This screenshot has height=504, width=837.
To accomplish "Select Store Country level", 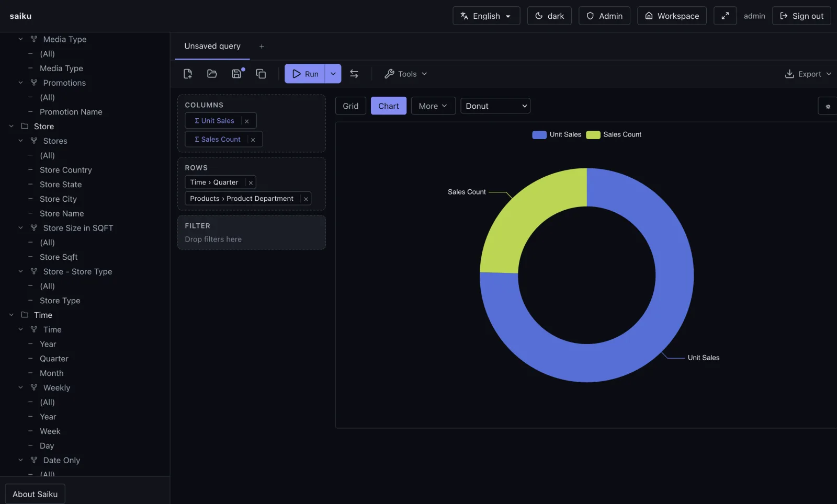I will [66, 170].
